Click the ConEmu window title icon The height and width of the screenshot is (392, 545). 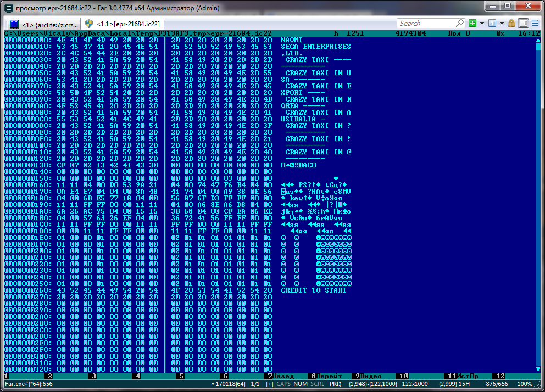pyautogui.click(x=9, y=8)
